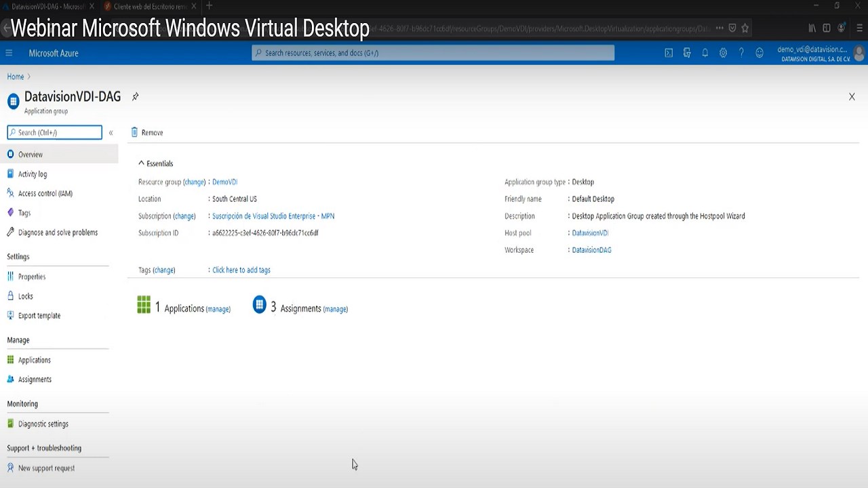Viewport: 868px width, 488px height.
Task: Open Diagnose and solve problems
Action: click(x=59, y=232)
